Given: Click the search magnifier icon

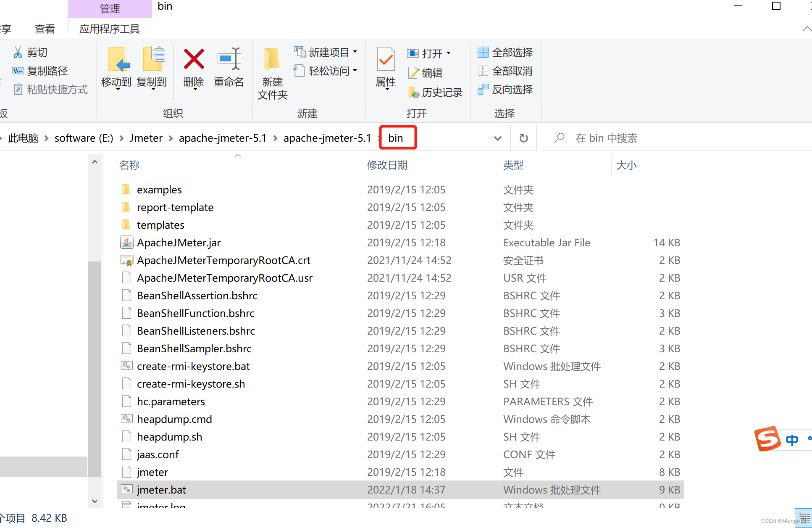Looking at the screenshot, I should point(559,138).
